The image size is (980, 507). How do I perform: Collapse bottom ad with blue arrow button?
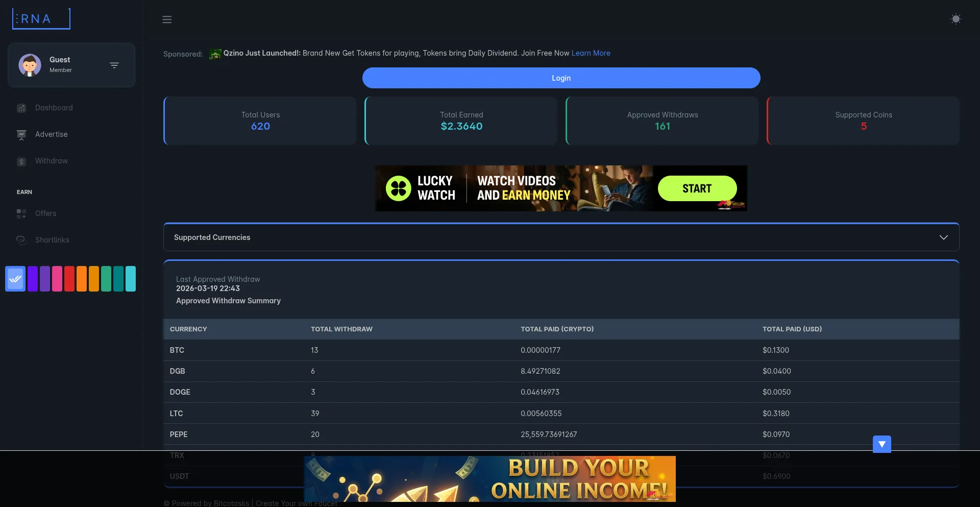881,444
